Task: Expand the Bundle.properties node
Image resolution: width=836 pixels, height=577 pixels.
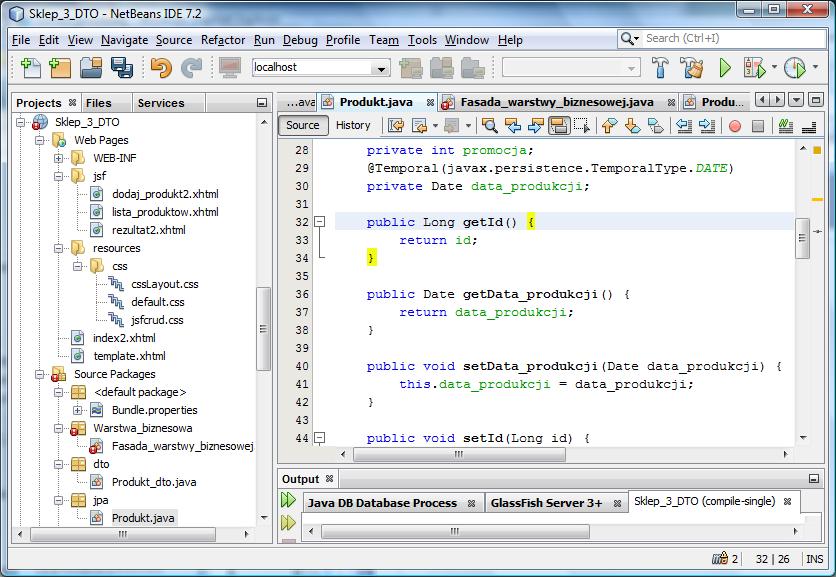Action: [x=77, y=410]
